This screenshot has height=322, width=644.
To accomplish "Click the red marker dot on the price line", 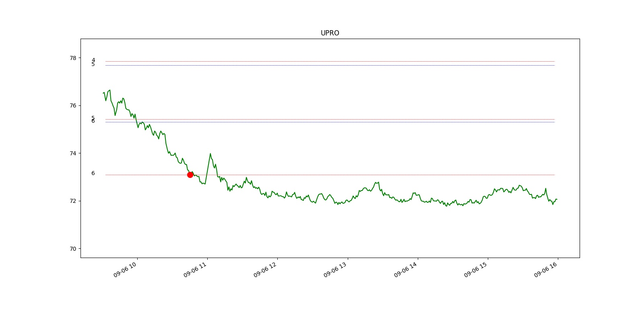I will point(190,175).
